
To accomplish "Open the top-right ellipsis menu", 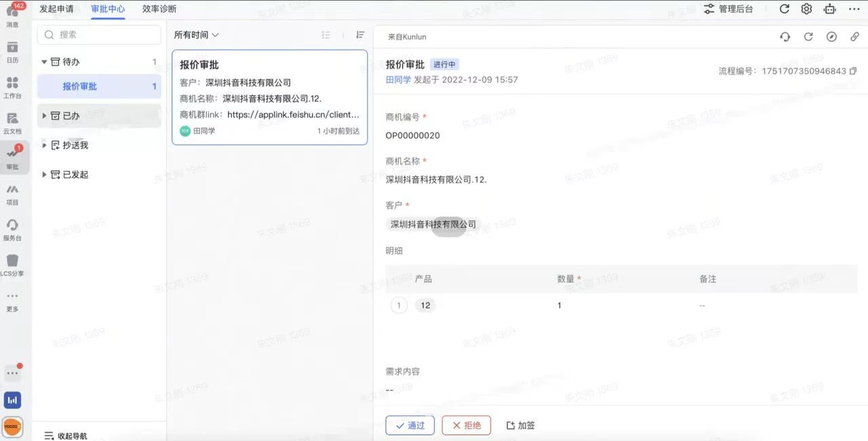I will [854, 9].
